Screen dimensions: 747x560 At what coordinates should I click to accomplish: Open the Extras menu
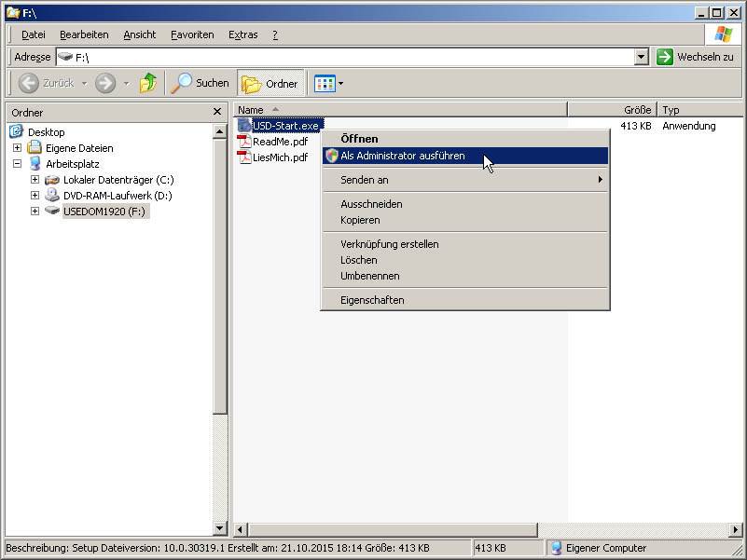(242, 34)
